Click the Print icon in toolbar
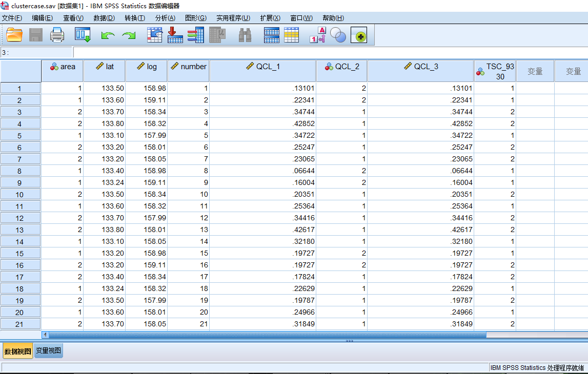Viewport: 588px width, 374px height. [x=57, y=35]
